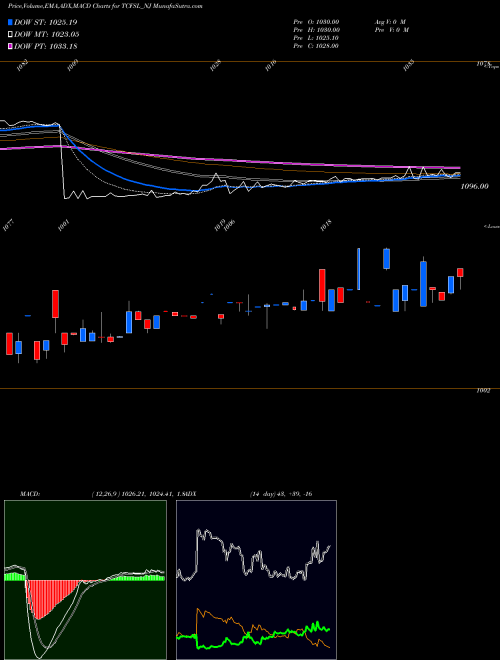Screen dimensions: 500x660
Task: Click the chart title mentioning MunafaSutra.com
Action: coord(105,7)
